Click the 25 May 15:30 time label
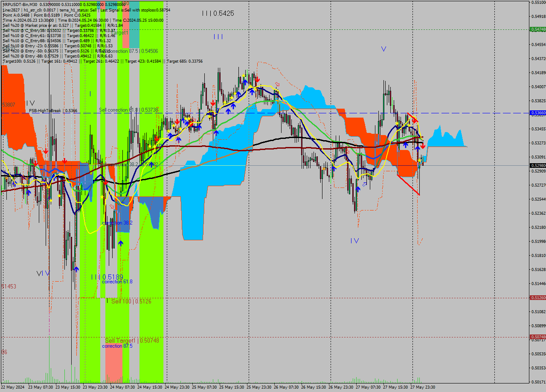Viewport: 546px width, 392px height. (232, 387)
